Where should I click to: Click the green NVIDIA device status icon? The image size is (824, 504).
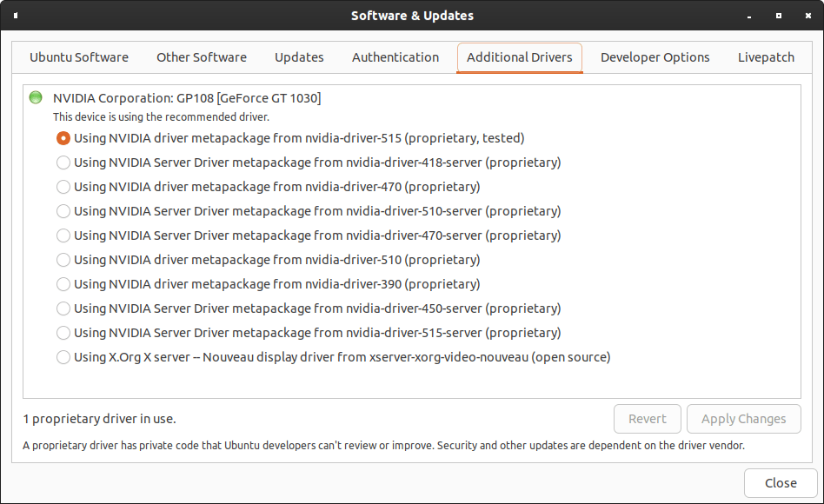35,97
